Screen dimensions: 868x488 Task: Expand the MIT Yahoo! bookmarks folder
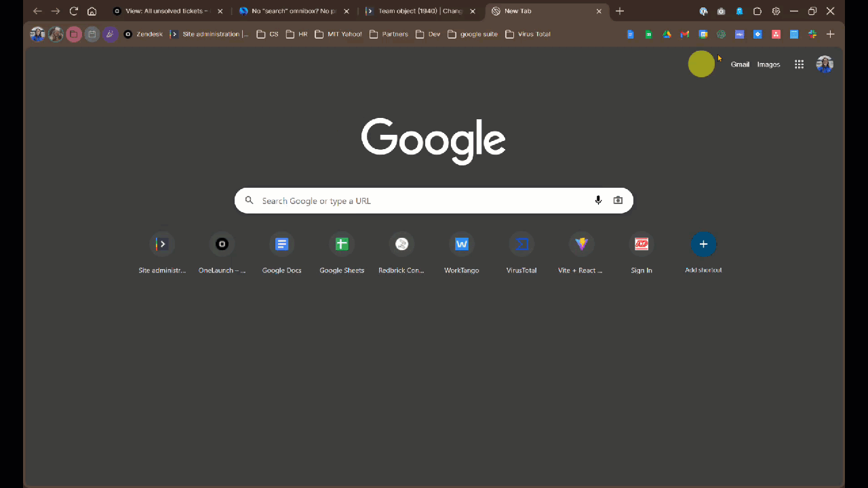click(x=338, y=34)
